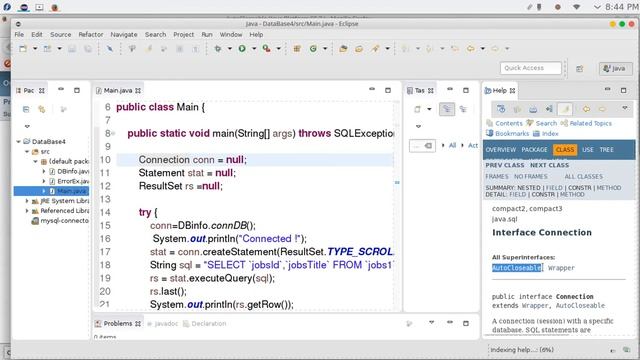This screenshot has height=360, width=640.
Task: Click the Back to previous edit arrow icon
Action: coord(471,49)
